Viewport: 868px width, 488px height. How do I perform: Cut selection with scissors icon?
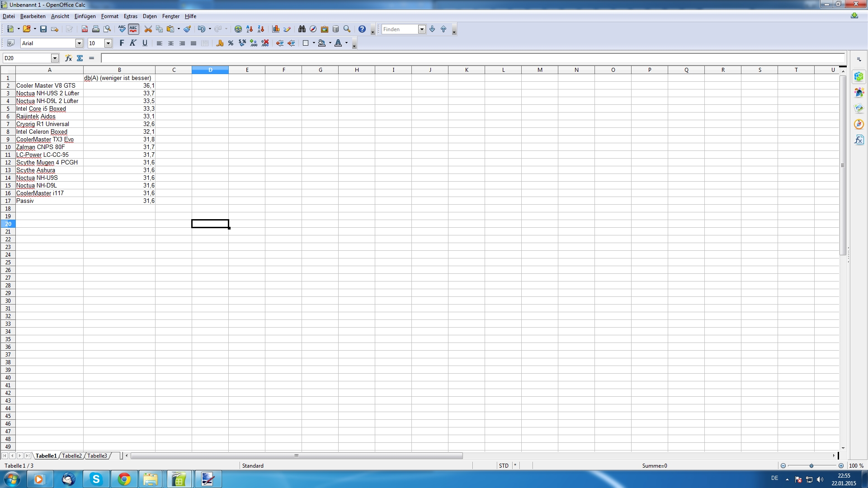point(148,29)
